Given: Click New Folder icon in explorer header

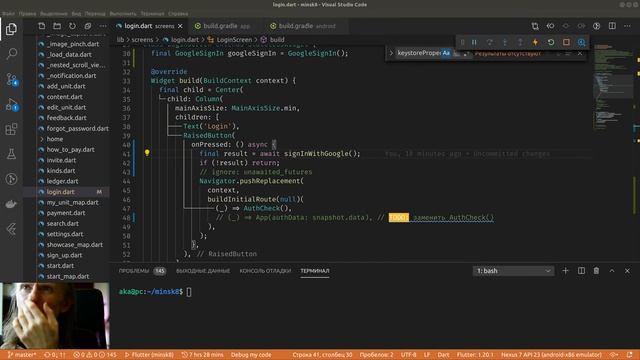Looking at the screenshot, I should 57,26.
